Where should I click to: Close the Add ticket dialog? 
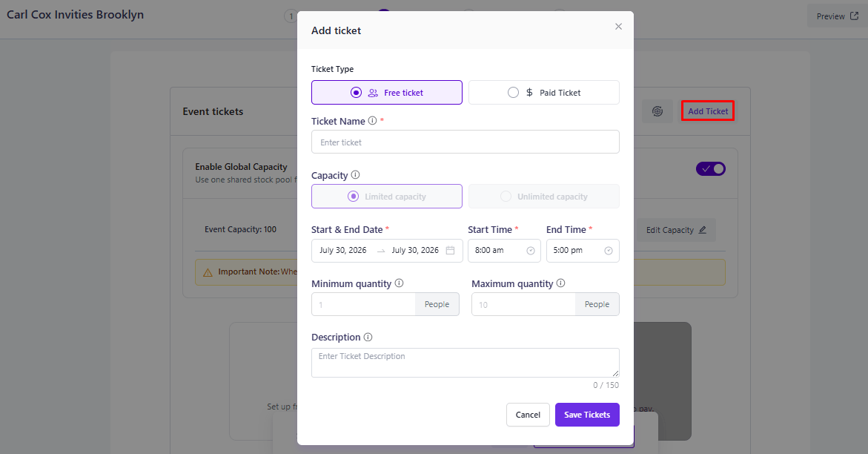tap(618, 27)
